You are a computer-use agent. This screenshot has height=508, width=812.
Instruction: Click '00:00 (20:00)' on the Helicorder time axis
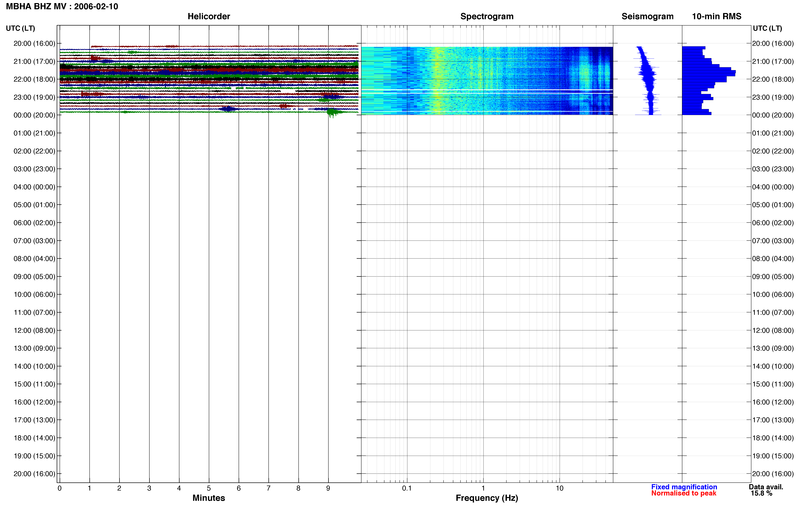(x=34, y=115)
